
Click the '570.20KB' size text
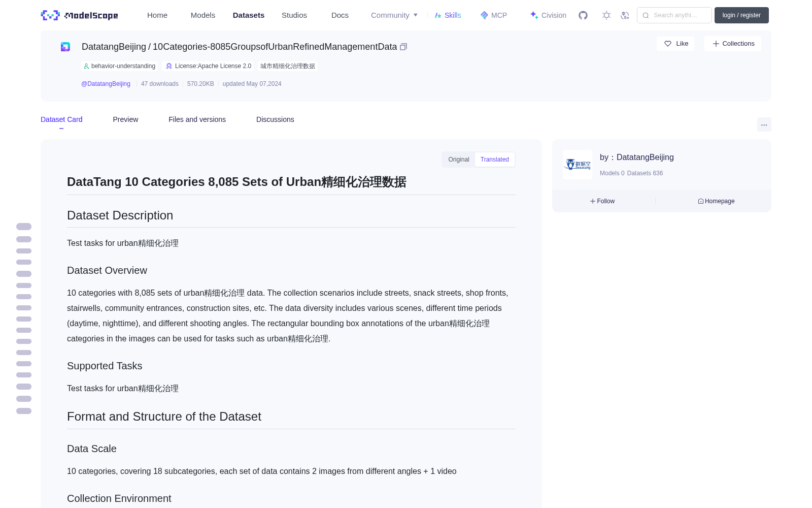[x=200, y=84]
